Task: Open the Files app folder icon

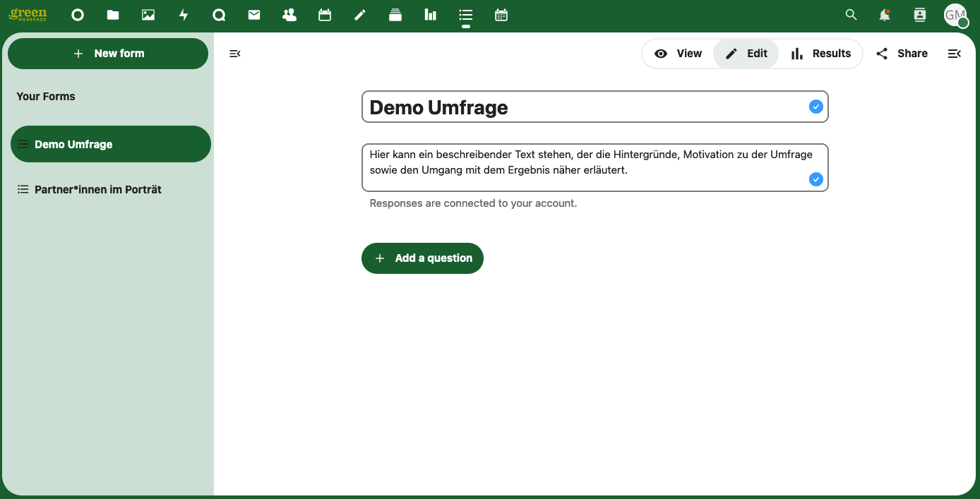Action: click(x=113, y=15)
